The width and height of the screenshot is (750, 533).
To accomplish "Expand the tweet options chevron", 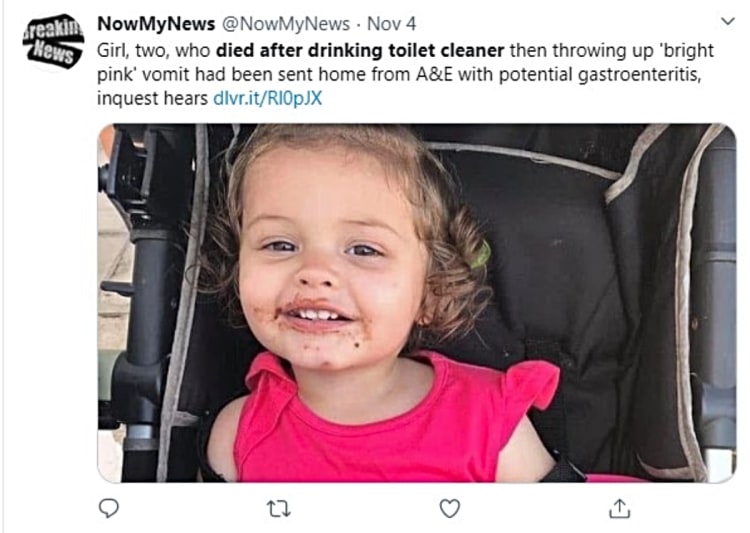I will click(x=726, y=22).
